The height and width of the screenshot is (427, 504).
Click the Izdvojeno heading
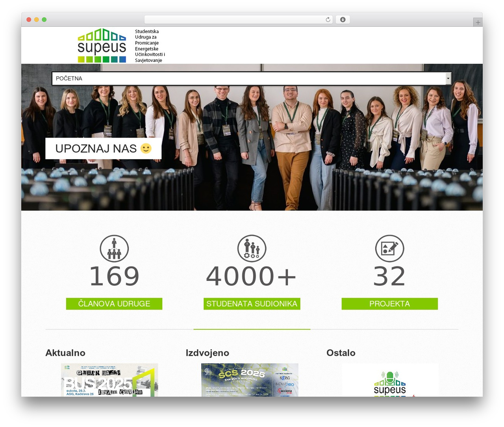(208, 353)
